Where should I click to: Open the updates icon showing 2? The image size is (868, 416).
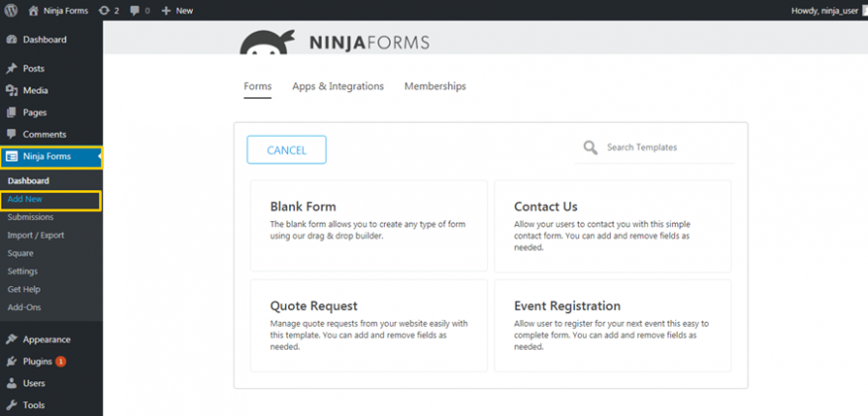[104, 11]
